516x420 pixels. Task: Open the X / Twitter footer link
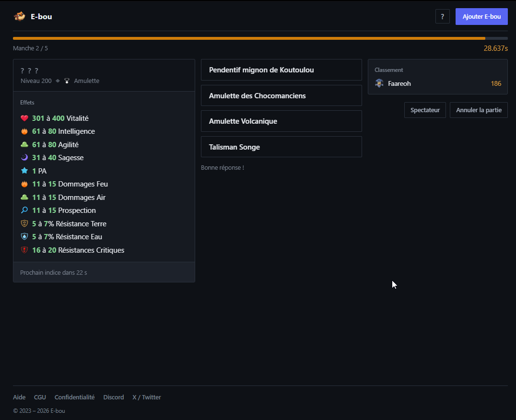click(x=146, y=397)
